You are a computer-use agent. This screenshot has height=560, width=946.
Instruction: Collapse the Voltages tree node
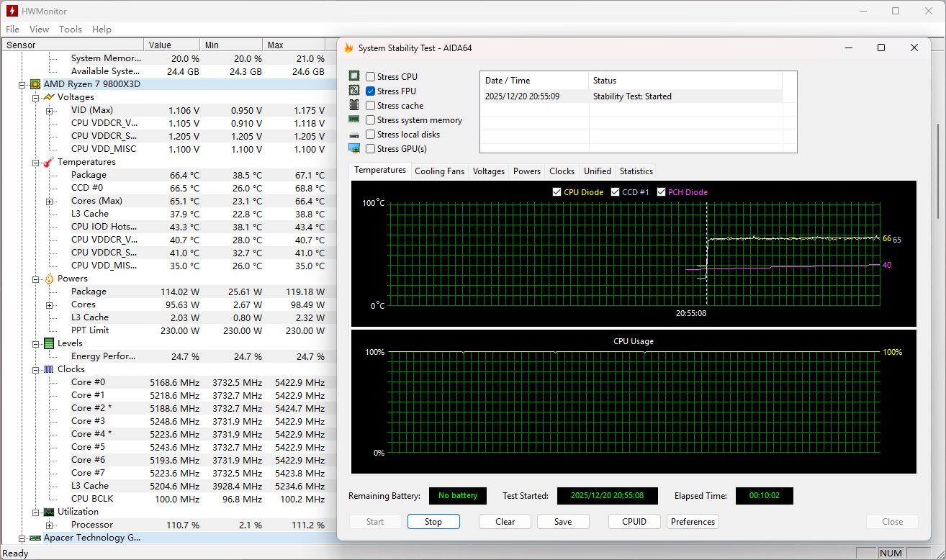tap(35, 97)
